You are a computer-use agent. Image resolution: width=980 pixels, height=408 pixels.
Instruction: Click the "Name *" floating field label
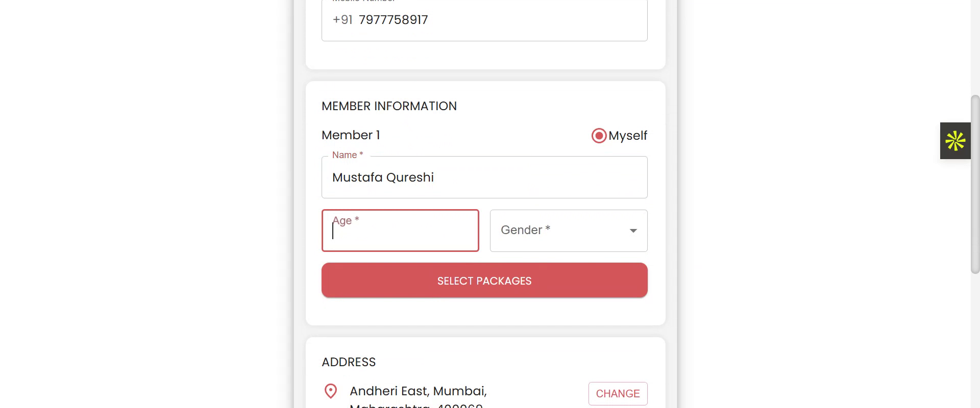click(347, 155)
